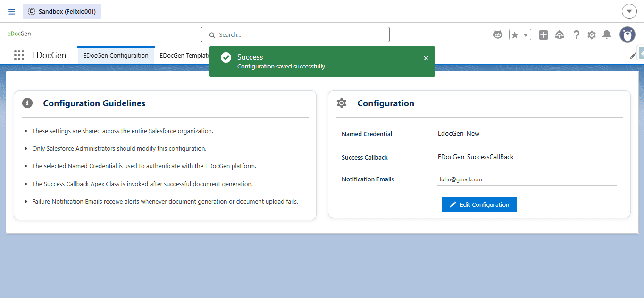The image size is (644, 298).
Task: Switch to the EDocGen Template tab
Action: coord(184,55)
